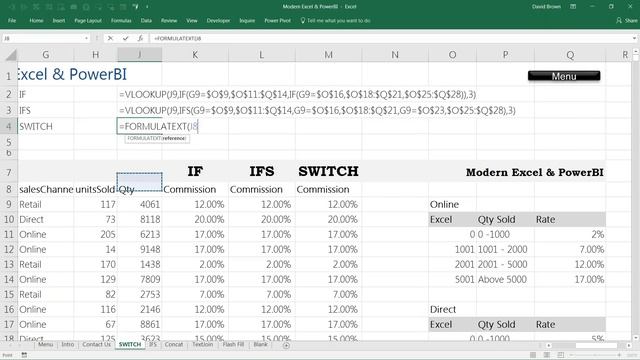The image size is (640, 360).
Task: Open the Page Layout ribbon tab
Action: pos(88,20)
